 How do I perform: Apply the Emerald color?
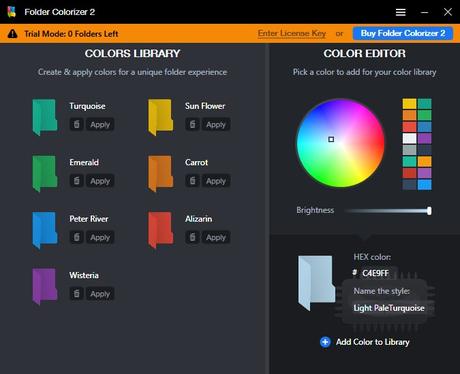[100, 181]
